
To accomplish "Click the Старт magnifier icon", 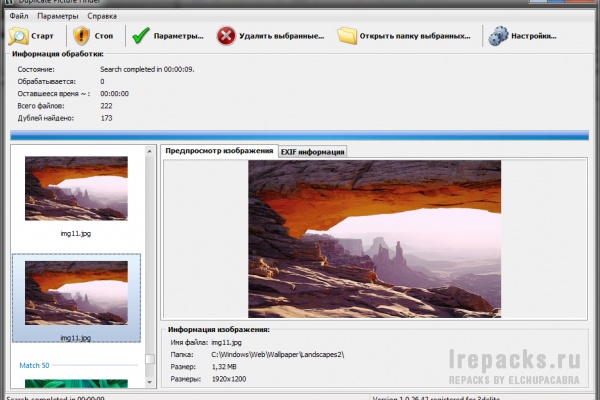I will pyautogui.click(x=18, y=36).
